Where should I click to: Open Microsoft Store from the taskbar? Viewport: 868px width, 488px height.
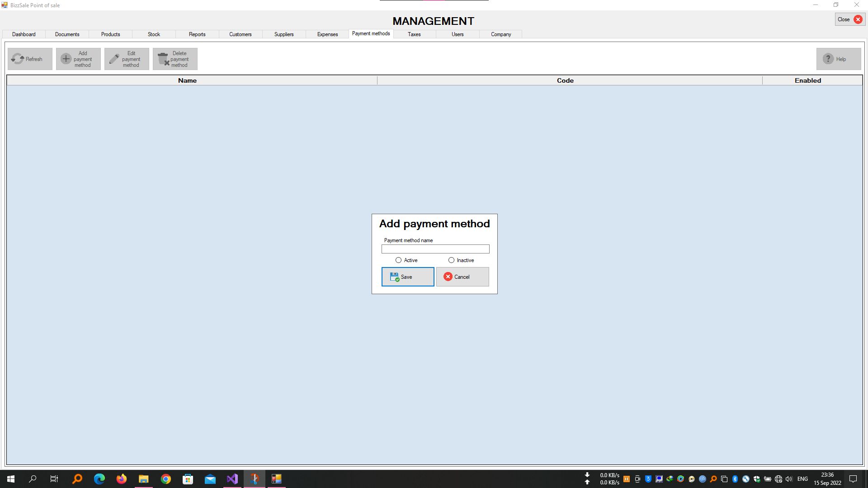(188, 479)
